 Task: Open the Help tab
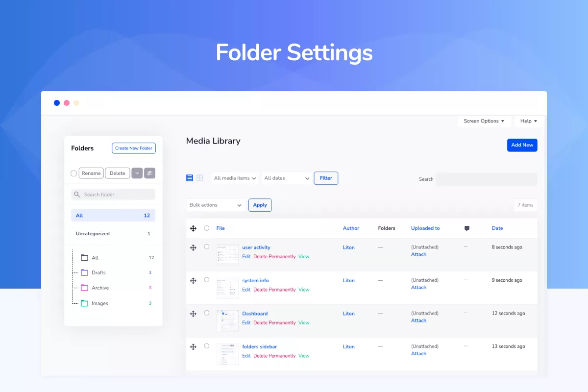[529, 121]
